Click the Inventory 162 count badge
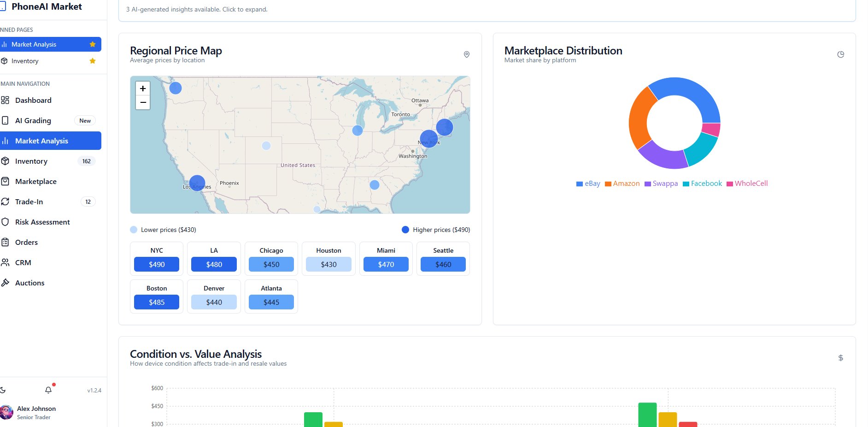The height and width of the screenshot is (427, 868). (87, 161)
